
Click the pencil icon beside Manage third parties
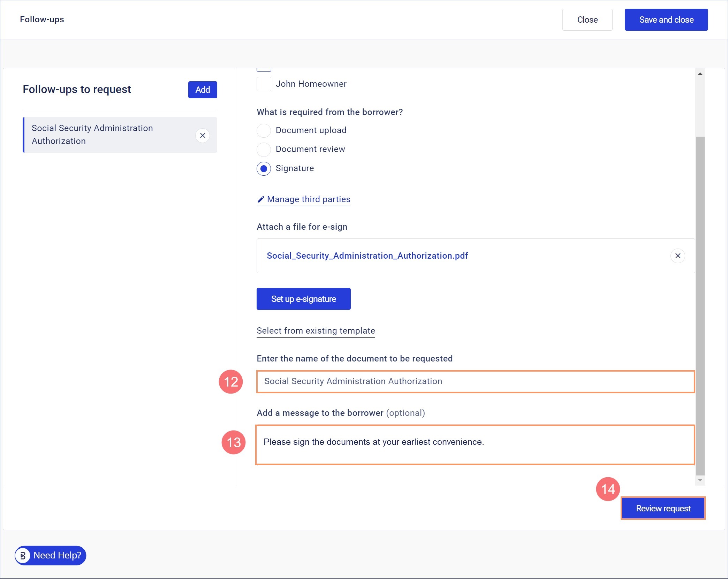[x=261, y=199]
